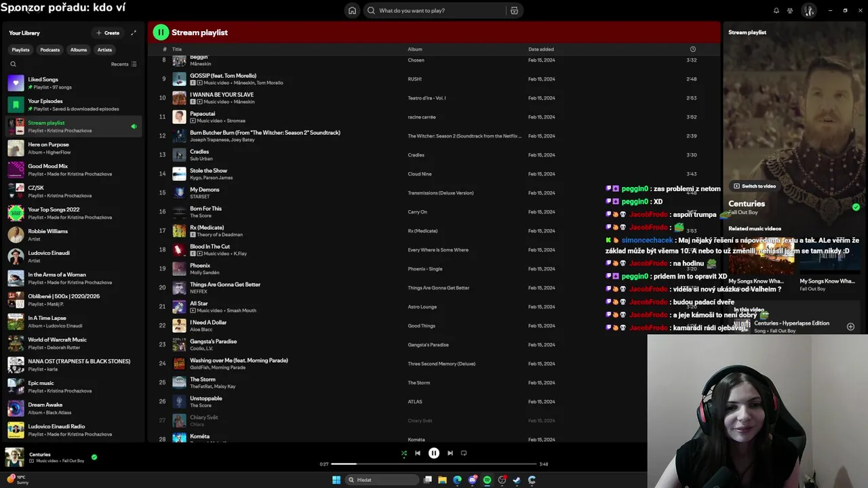Select Stream playlist in the library sidebar
This screenshot has height=488, width=868.
pyautogui.click(x=75, y=126)
